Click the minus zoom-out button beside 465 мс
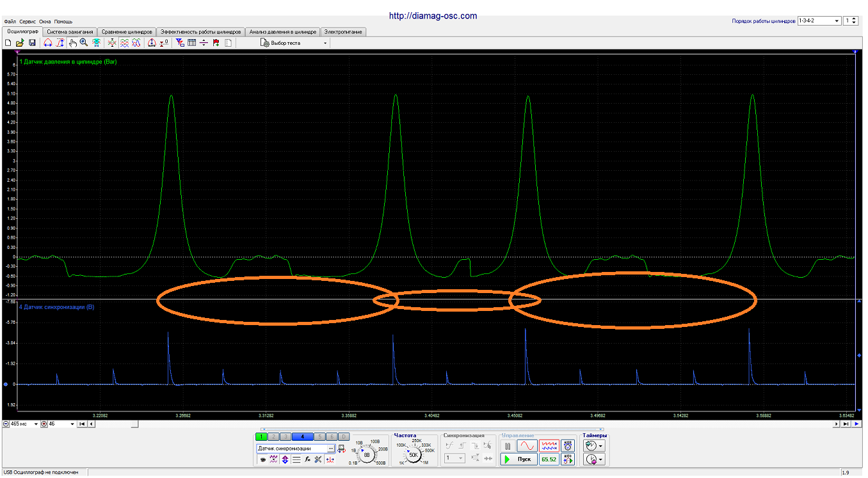 tap(6, 424)
